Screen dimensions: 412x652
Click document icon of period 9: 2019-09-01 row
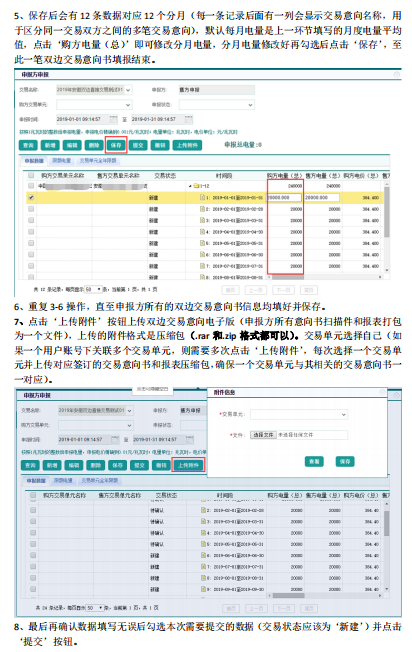(203, 589)
